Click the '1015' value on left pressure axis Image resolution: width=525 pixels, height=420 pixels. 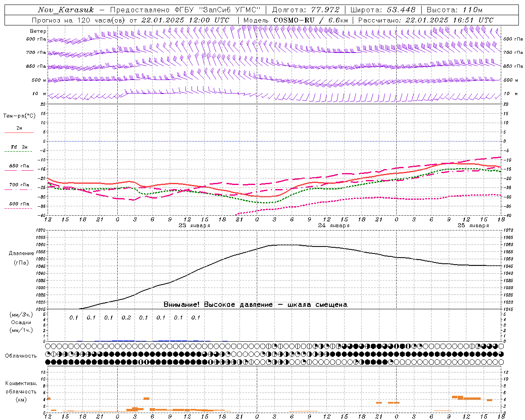[41, 309]
